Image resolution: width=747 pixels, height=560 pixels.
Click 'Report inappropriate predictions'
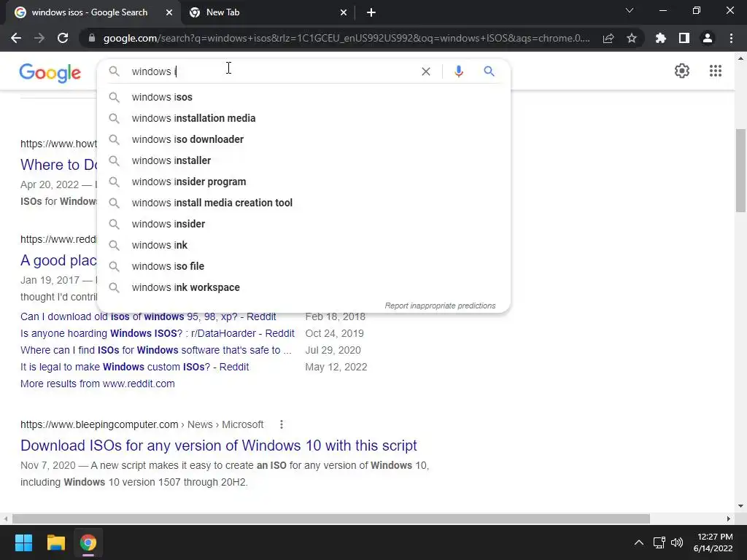[440, 306]
